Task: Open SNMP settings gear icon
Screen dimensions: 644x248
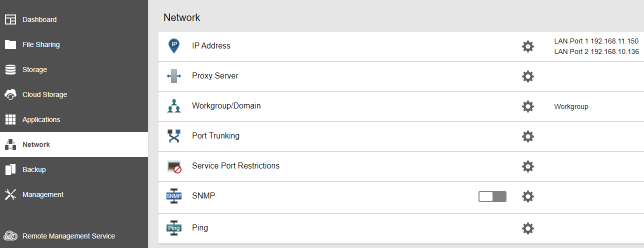Action: point(527,196)
